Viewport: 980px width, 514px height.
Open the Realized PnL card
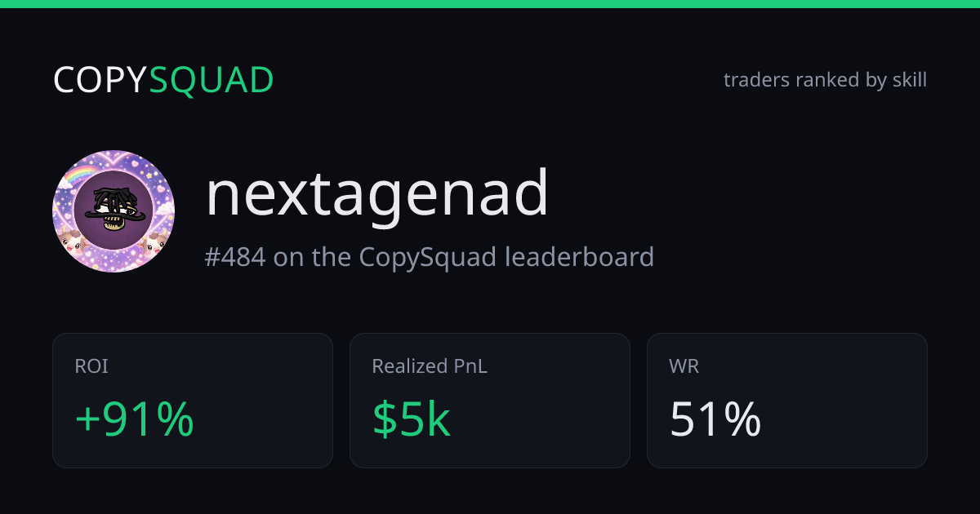tap(490, 401)
